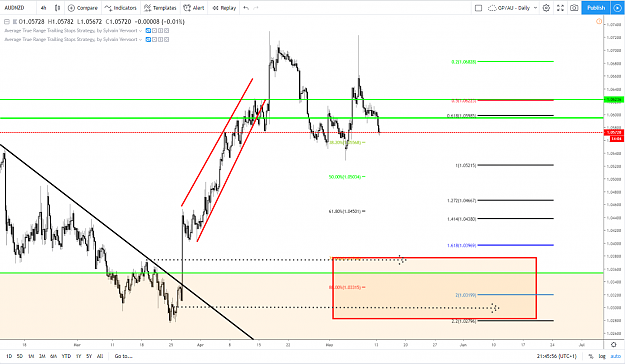Click the 1.272 extension level label
The width and height of the screenshot is (625, 364).
pyautogui.click(x=462, y=201)
